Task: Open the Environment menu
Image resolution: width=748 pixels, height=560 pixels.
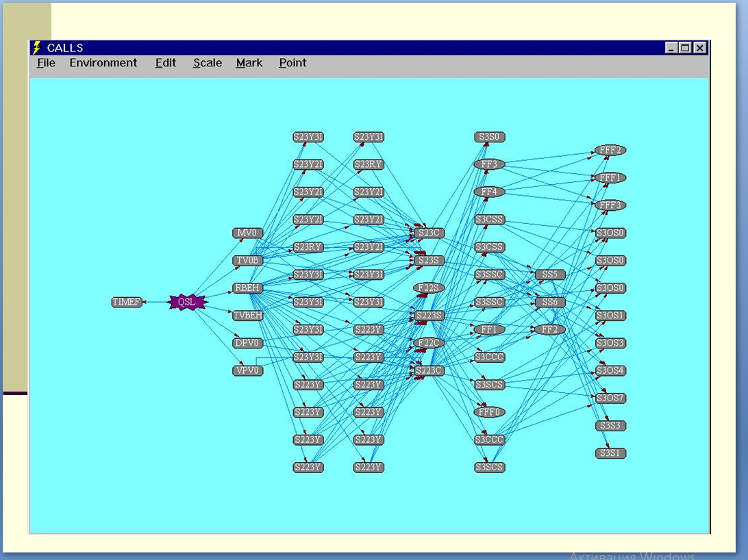Action: pyautogui.click(x=103, y=63)
